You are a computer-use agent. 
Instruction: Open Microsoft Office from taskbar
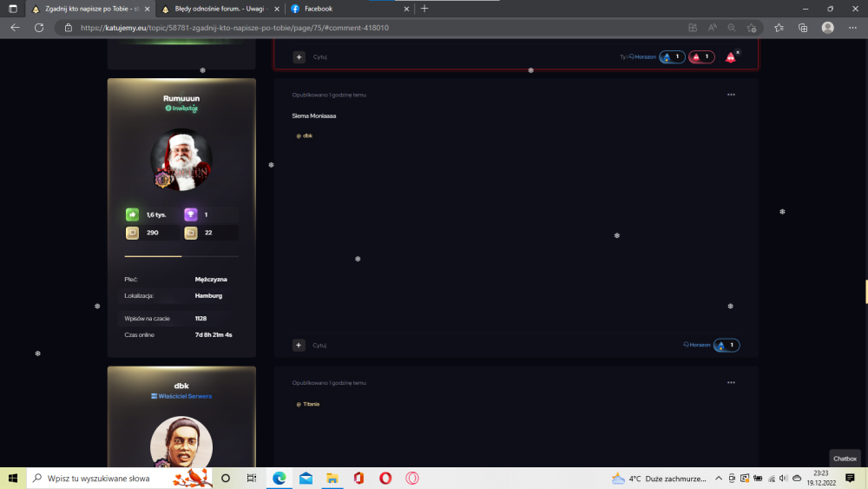pyautogui.click(x=358, y=478)
